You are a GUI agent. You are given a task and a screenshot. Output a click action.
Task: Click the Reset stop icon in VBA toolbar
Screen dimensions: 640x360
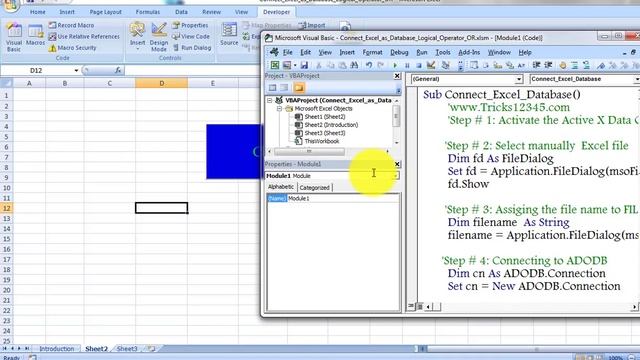pos(418,65)
